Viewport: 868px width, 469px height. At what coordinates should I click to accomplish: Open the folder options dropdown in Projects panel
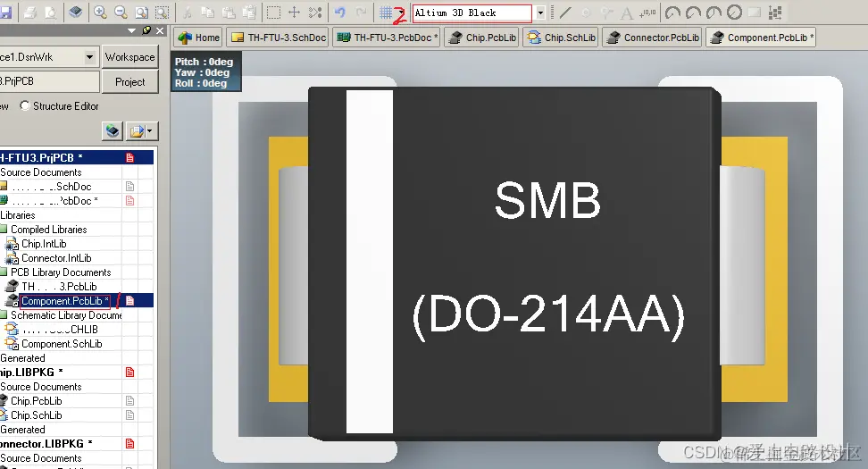pos(150,131)
